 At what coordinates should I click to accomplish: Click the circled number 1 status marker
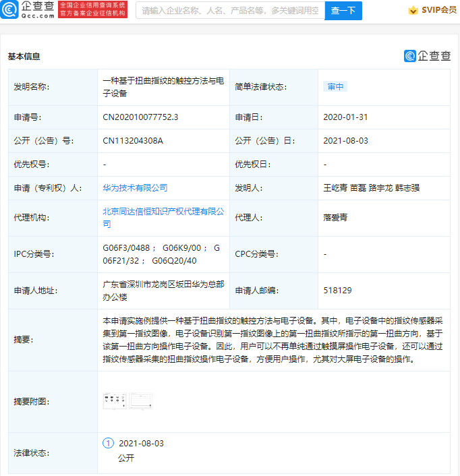[108, 443]
